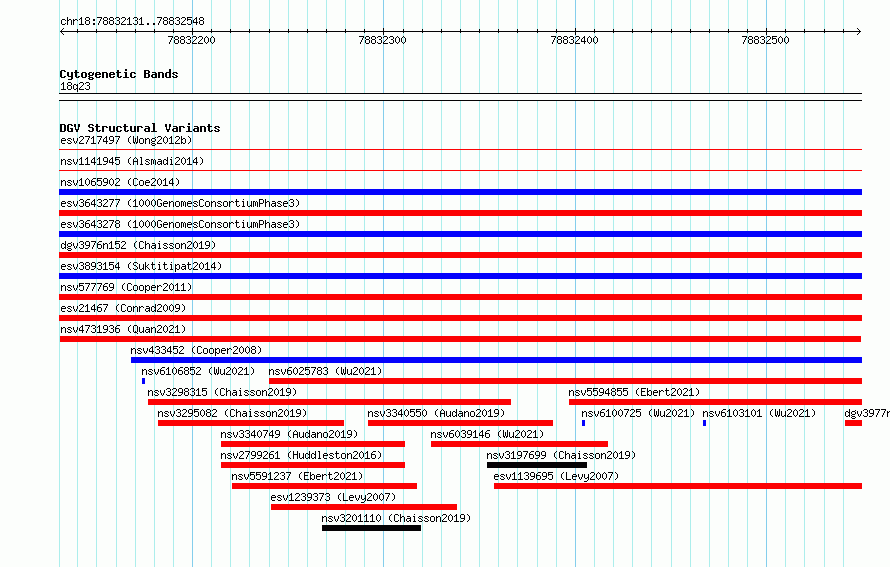Screen dimensions: 890x567
Task: Click the esv2717497 (Wong2012b) variant label
Action: [126, 140]
